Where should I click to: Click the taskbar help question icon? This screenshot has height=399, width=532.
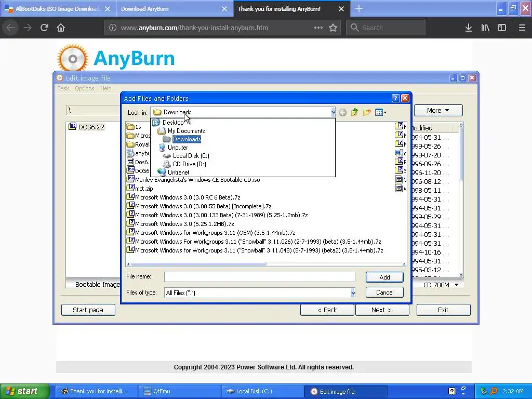pos(451,391)
